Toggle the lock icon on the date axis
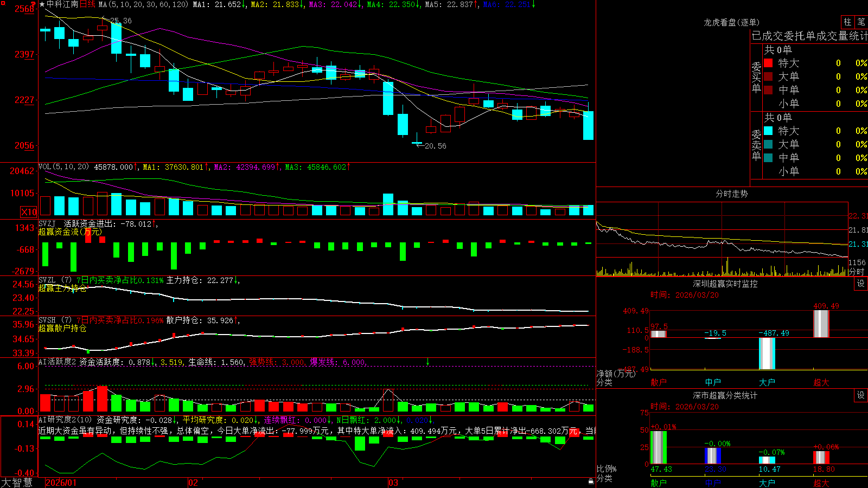The width and height of the screenshot is (868, 488). [591, 481]
